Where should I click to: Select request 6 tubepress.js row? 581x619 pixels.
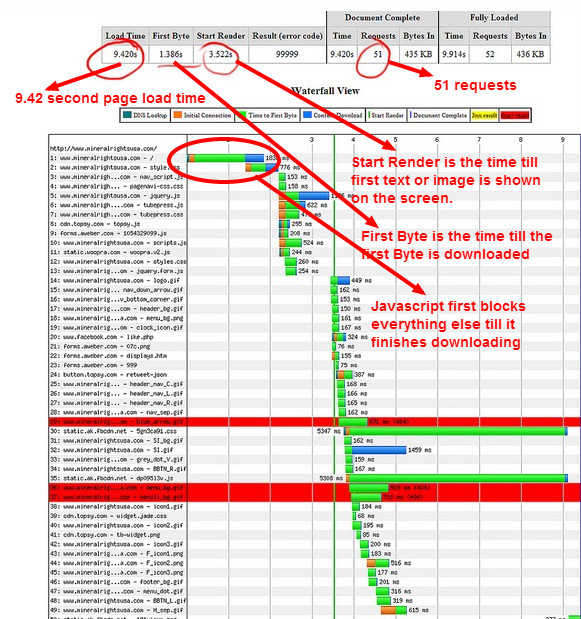(315, 205)
